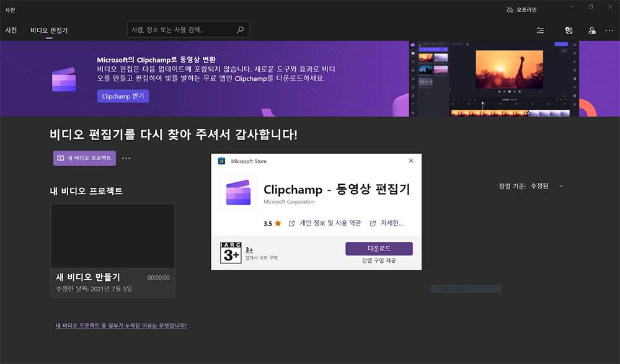Open the selection checklist icon in toolbar

(540, 30)
